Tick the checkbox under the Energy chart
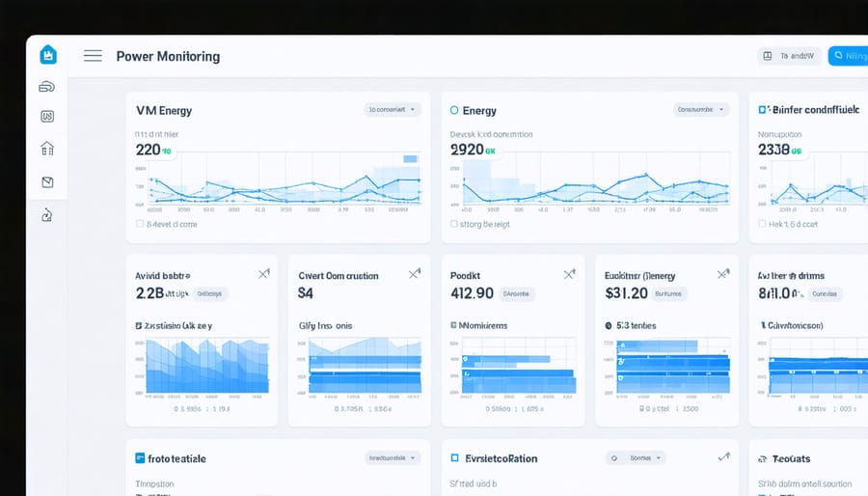The width and height of the screenshot is (868, 496). [x=454, y=224]
